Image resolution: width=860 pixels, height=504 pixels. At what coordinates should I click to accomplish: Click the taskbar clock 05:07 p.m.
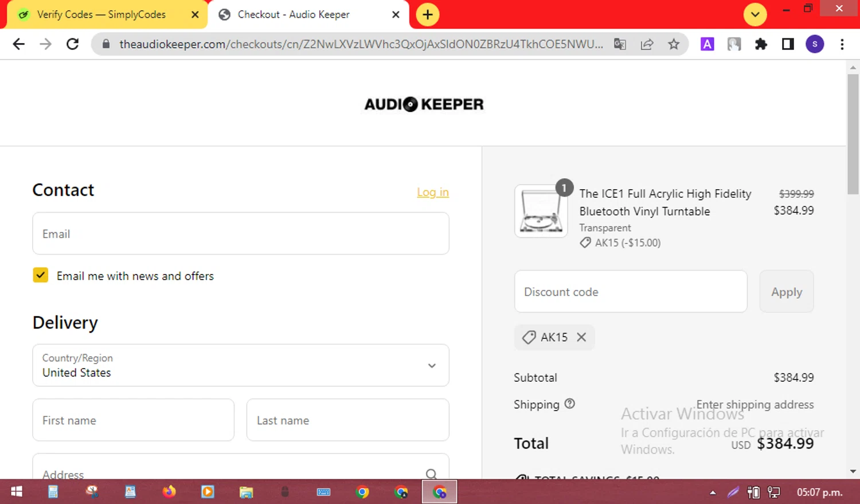click(x=819, y=492)
